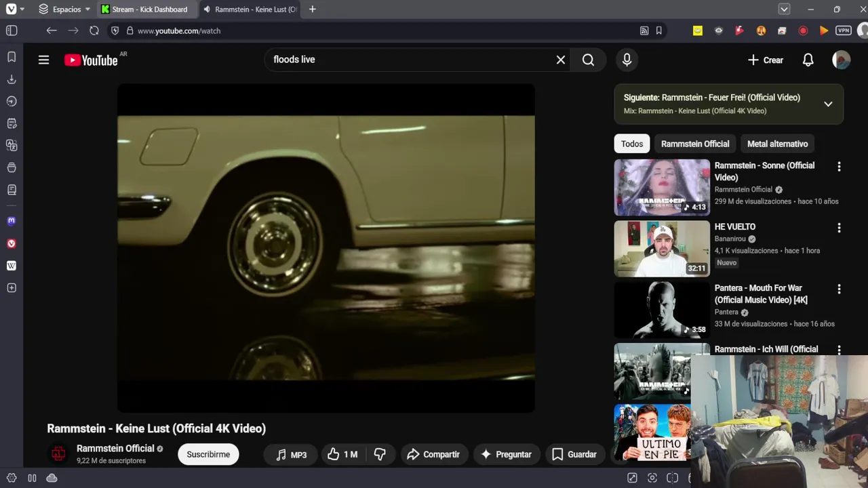Click the Compartir share button
The image size is (868, 488).
433,455
